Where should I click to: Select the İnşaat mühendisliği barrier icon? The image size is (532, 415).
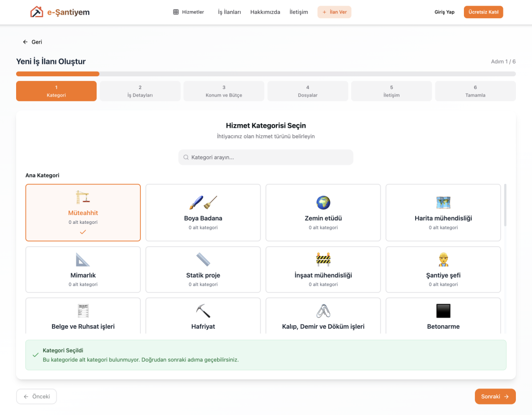[x=323, y=259]
